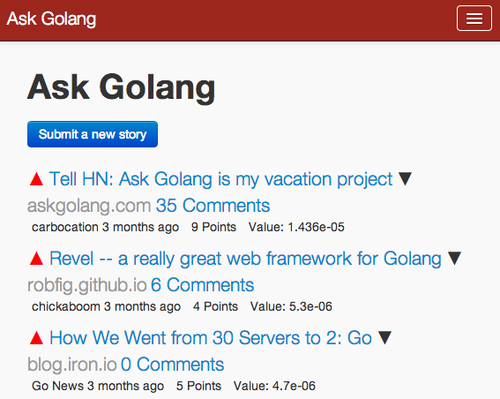The image size is (500, 399).
Task: Open the Tell HN: Ask Golang story link
Action: click(221, 179)
